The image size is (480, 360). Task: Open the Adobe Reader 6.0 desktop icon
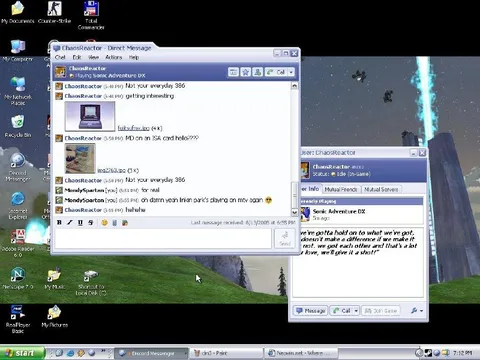pos(18,244)
